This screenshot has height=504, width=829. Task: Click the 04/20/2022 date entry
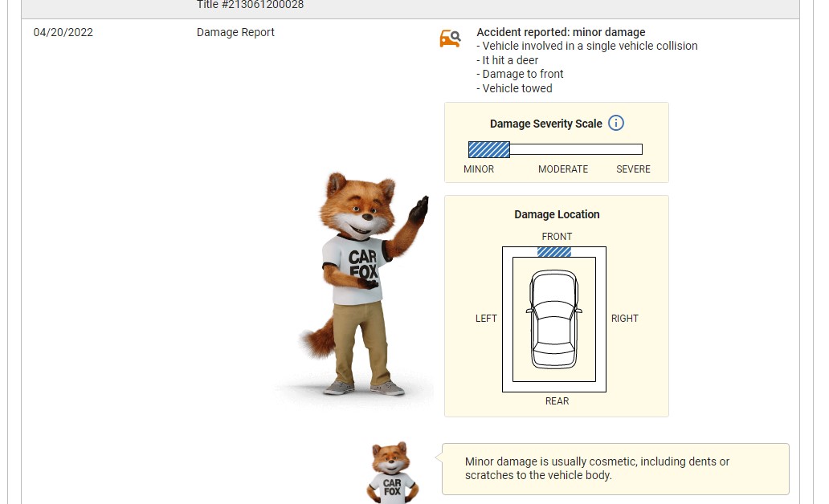[63, 33]
